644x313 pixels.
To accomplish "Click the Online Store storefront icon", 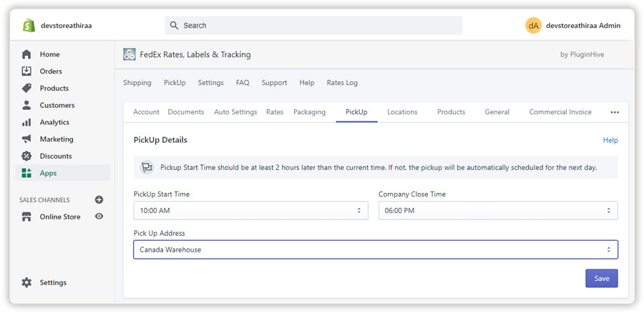I will point(26,217).
